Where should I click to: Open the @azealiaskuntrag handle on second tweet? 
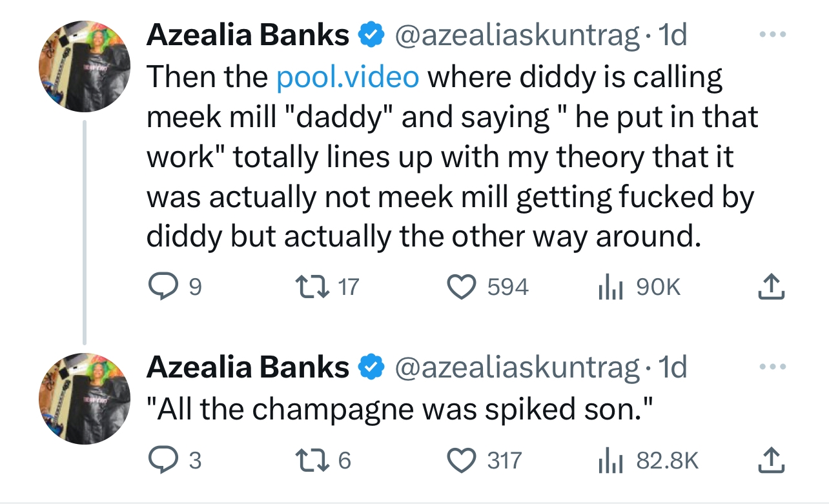tap(517, 367)
